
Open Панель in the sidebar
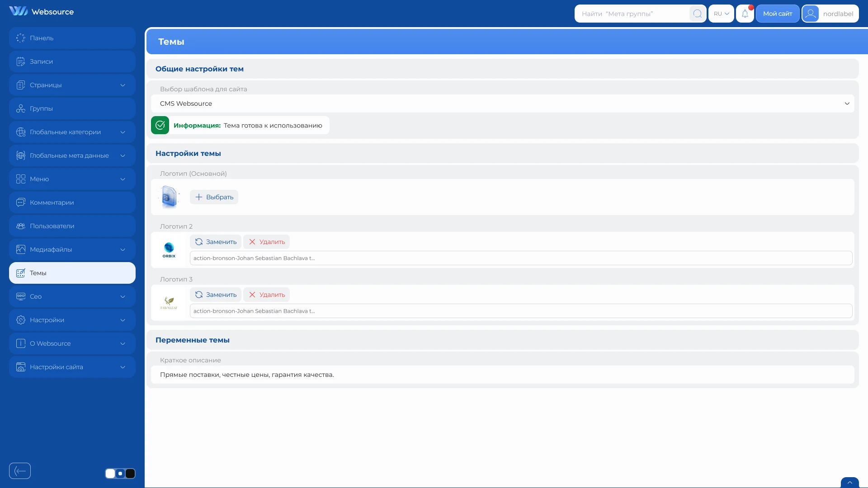(x=72, y=38)
